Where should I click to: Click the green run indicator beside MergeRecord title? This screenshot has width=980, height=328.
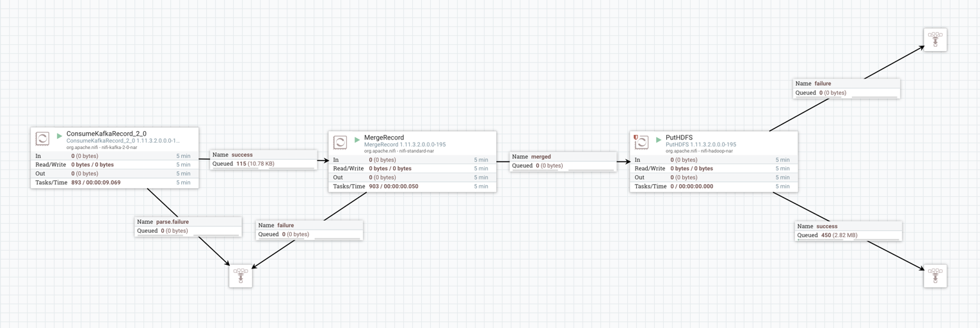[x=357, y=140]
